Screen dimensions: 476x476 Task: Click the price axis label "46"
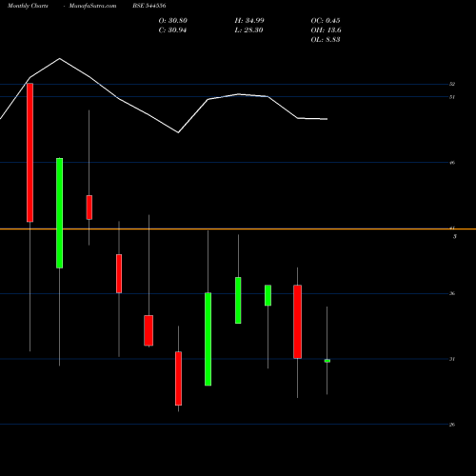[x=452, y=163]
